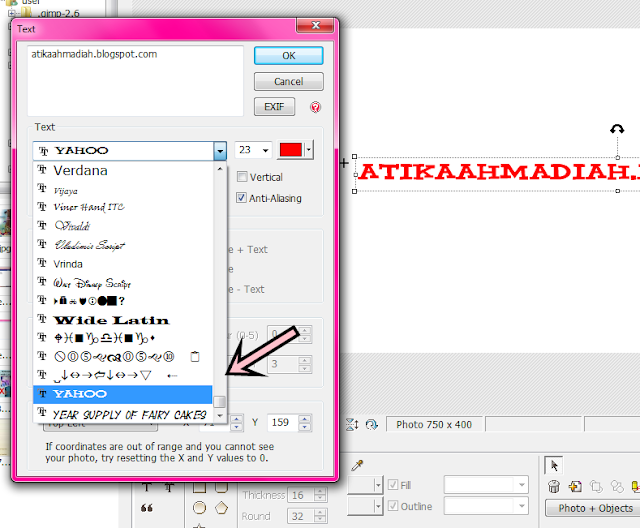Click the Round value field showing 32

pos(301,516)
